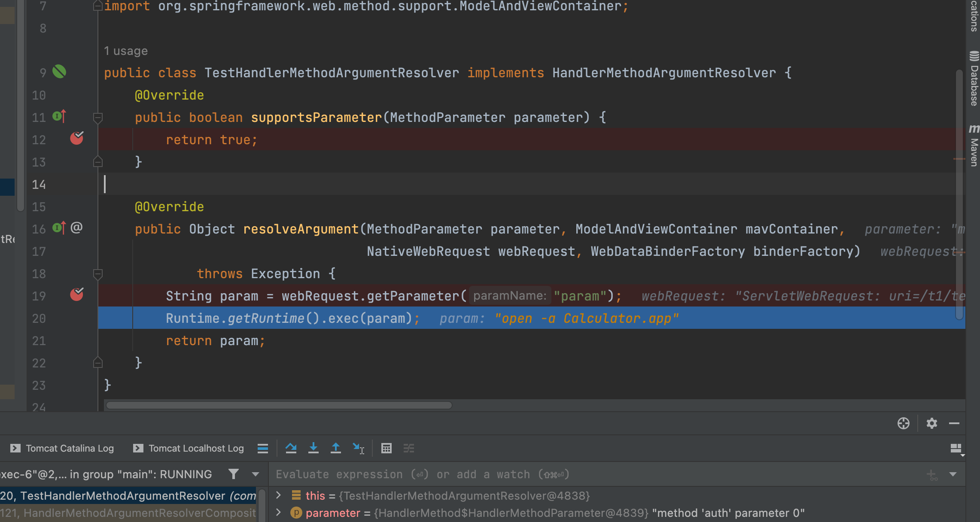Click the threads filter funnel icon
This screenshot has width=980, height=522.
[233, 474]
